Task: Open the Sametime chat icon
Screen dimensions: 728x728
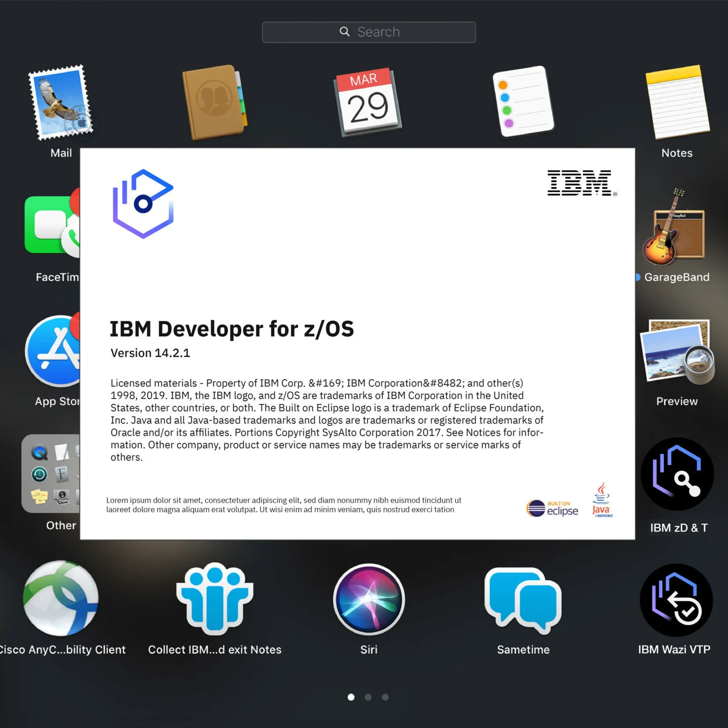Action: click(x=523, y=600)
